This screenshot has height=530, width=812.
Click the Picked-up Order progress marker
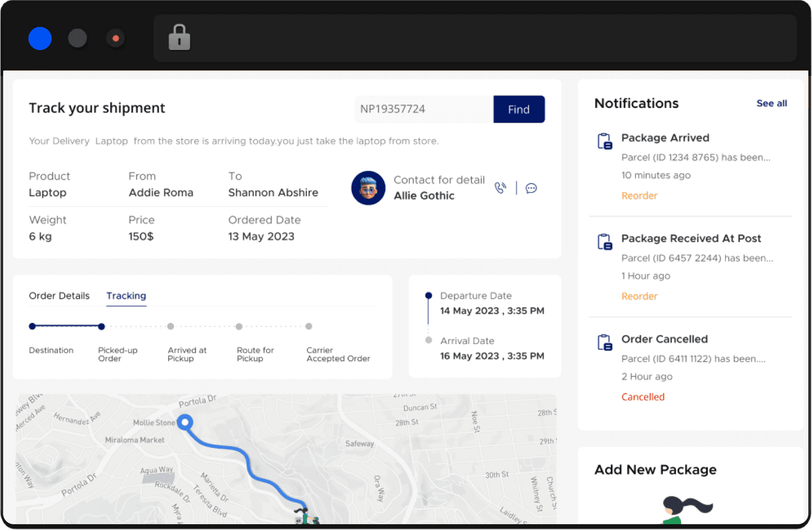(102, 327)
